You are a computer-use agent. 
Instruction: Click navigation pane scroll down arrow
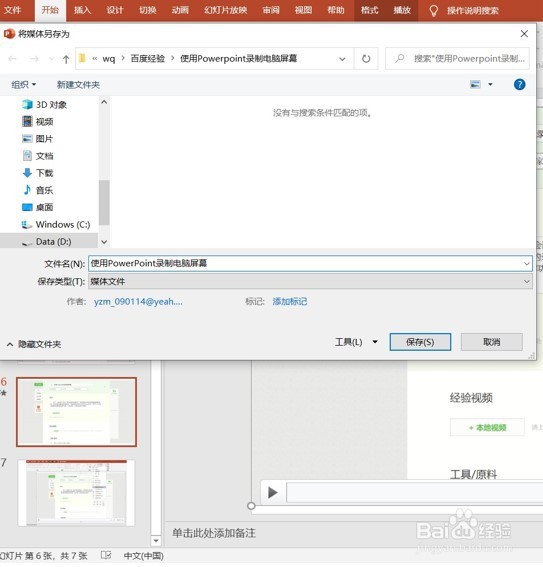click(x=104, y=242)
